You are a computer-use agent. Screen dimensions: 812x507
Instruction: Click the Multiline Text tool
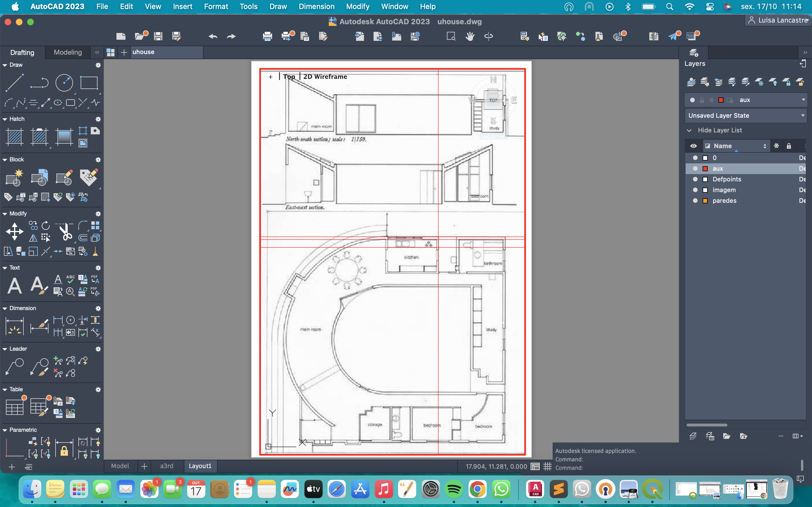coord(14,286)
